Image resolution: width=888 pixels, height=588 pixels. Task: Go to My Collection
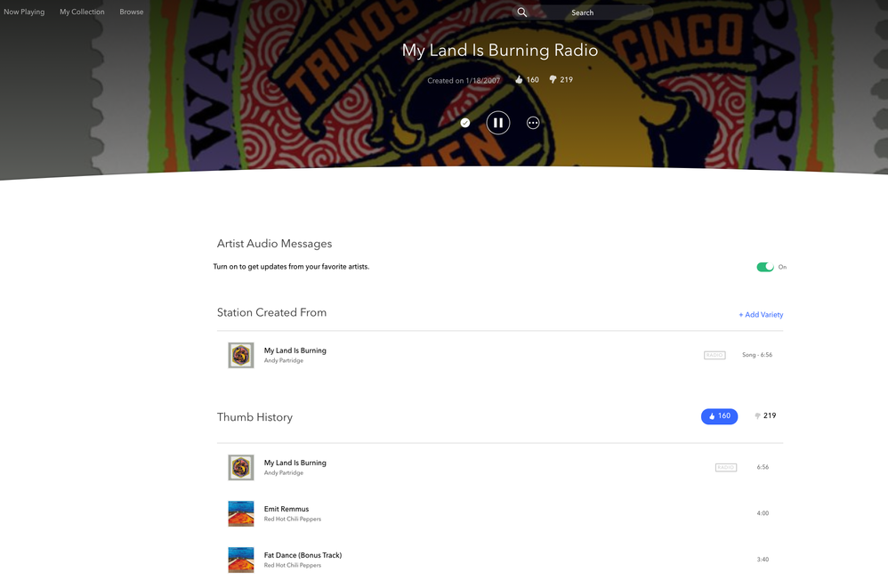click(x=82, y=12)
